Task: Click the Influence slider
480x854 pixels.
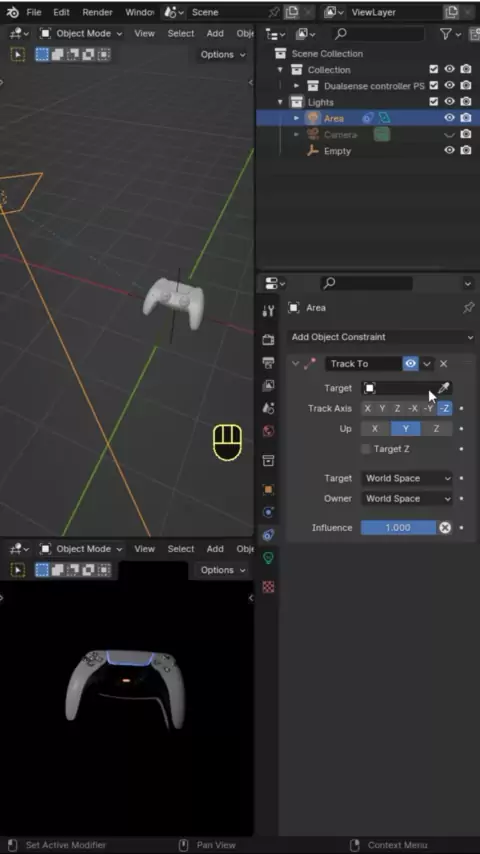Action: (398, 527)
